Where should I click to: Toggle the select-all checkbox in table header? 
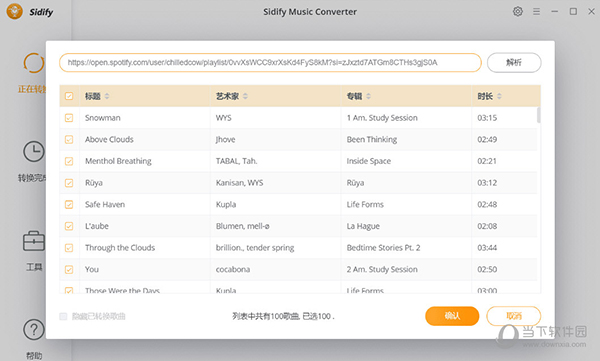(x=69, y=96)
